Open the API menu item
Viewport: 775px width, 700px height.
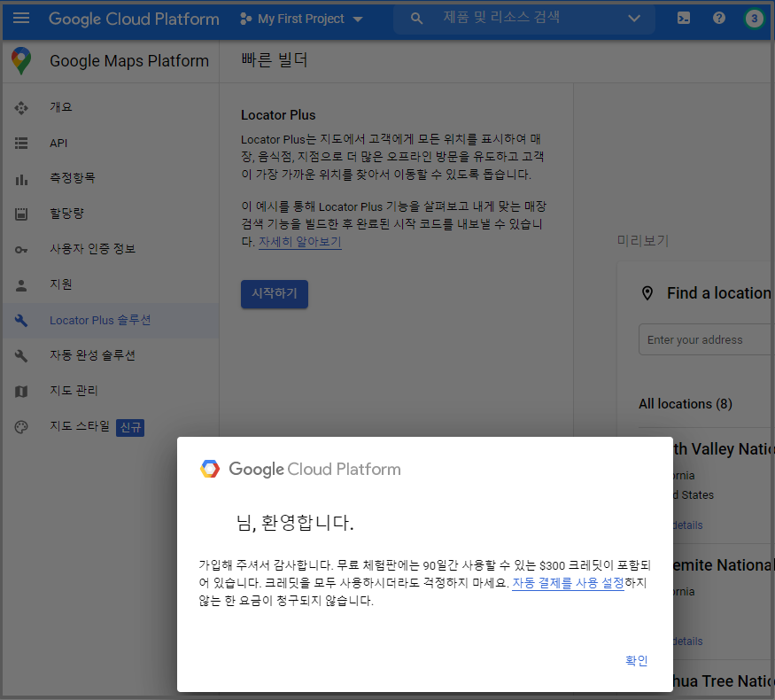(x=58, y=143)
